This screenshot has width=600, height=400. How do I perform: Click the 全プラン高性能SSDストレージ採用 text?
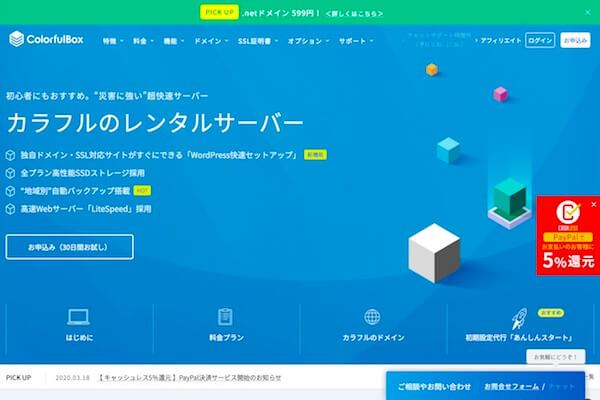[x=83, y=173]
